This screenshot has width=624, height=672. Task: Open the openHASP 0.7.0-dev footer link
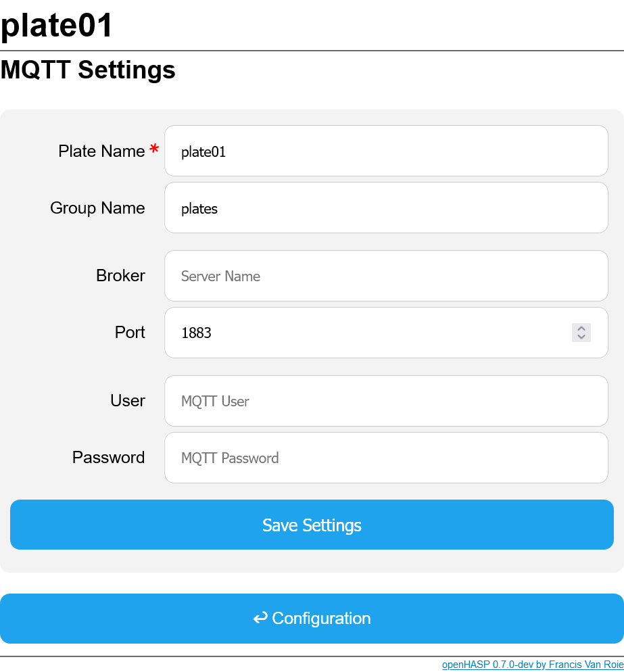(x=532, y=665)
